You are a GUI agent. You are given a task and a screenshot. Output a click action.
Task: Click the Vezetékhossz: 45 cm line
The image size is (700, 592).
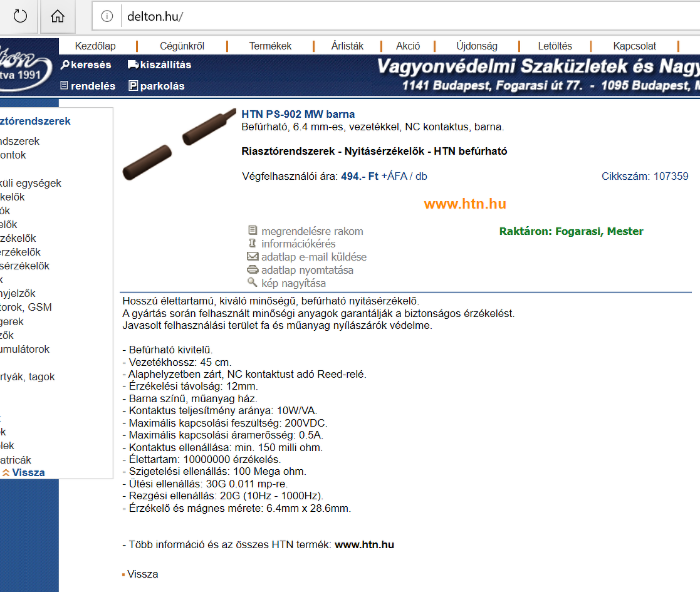177,362
